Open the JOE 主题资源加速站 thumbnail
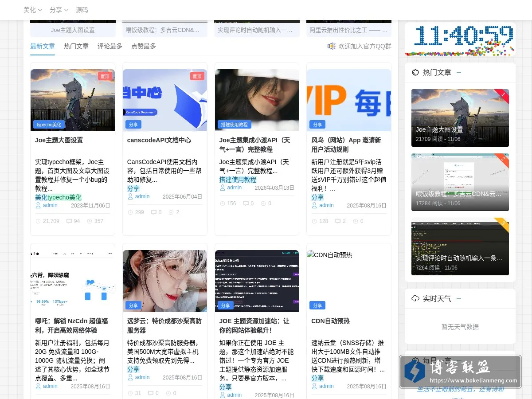Screen dimensions: 532x399 pos(257,281)
